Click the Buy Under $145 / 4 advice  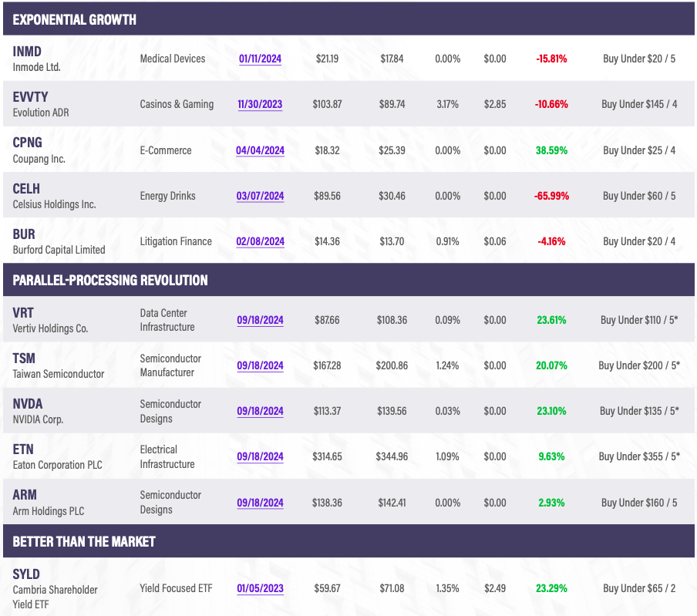pyautogui.click(x=639, y=104)
